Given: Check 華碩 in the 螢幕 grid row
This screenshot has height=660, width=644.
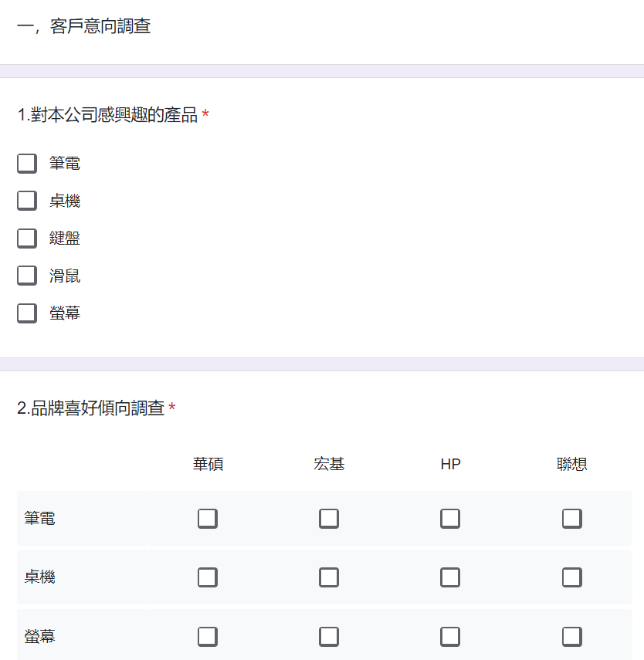Looking at the screenshot, I should pos(208,637).
